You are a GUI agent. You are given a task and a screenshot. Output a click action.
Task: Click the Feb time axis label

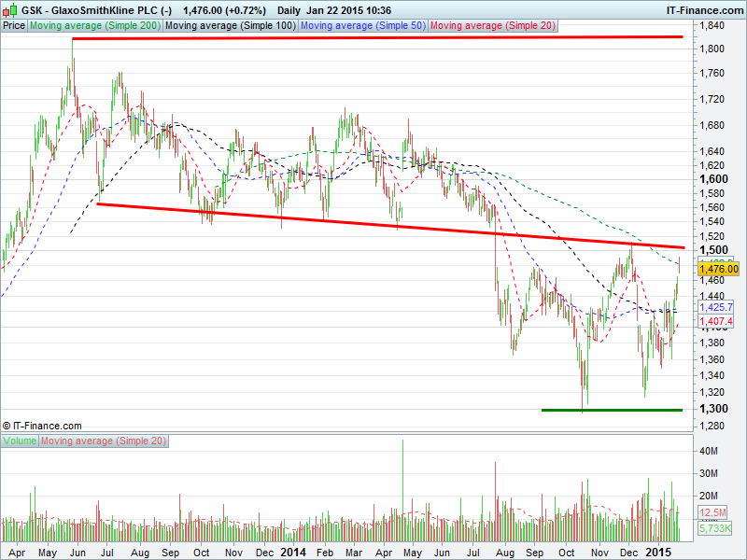pos(325,553)
